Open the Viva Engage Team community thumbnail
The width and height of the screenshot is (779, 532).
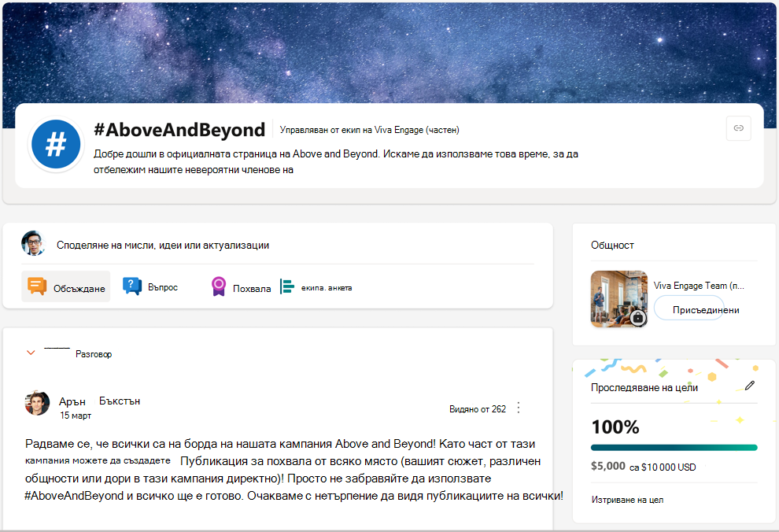[x=619, y=299]
